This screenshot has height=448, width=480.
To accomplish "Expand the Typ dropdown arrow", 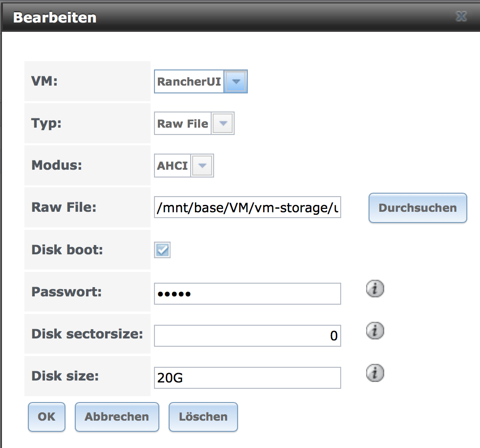I will pyautogui.click(x=223, y=123).
